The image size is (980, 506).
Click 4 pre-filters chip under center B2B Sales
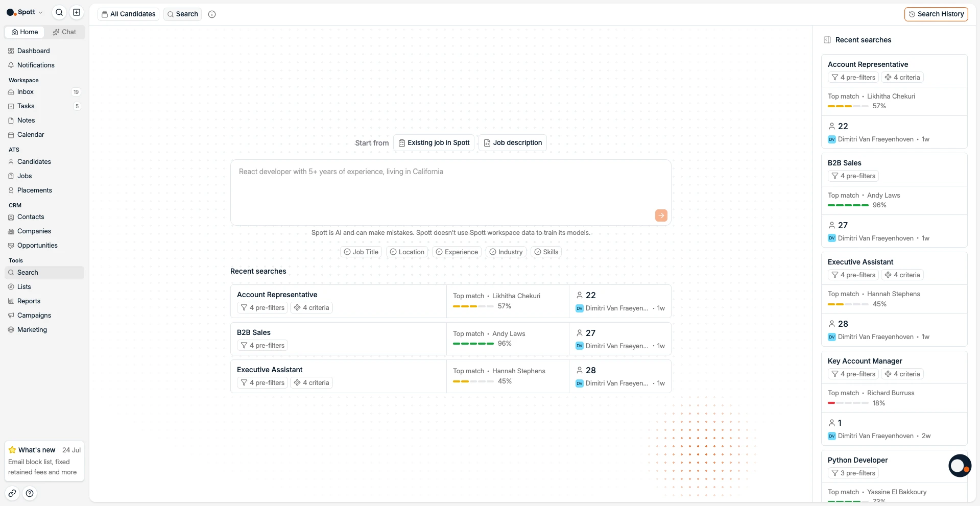pyautogui.click(x=262, y=346)
